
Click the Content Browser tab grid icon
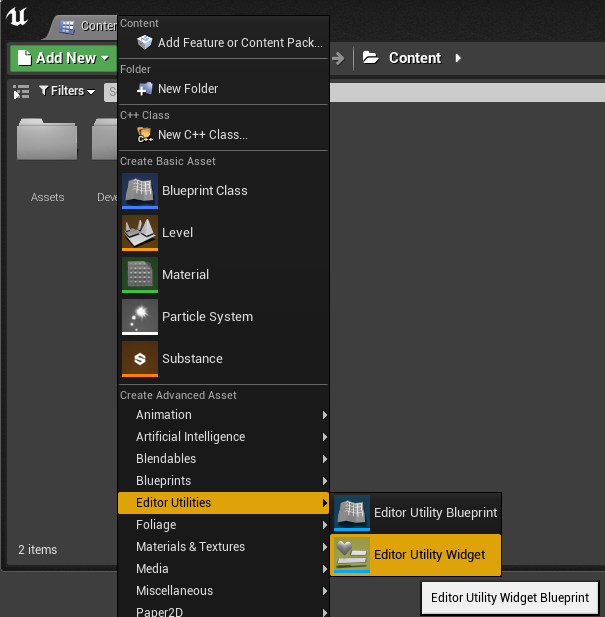coord(66,27)
